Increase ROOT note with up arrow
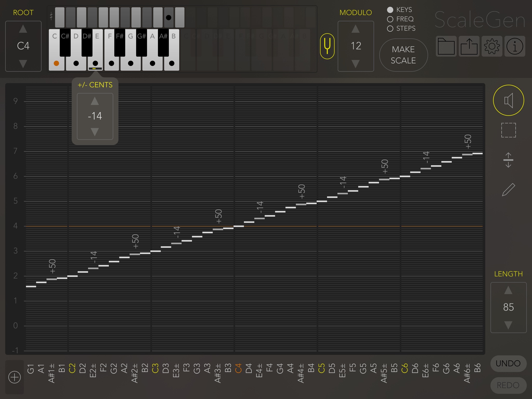Viewport: 532px width, 399px height. click(23, 29)
